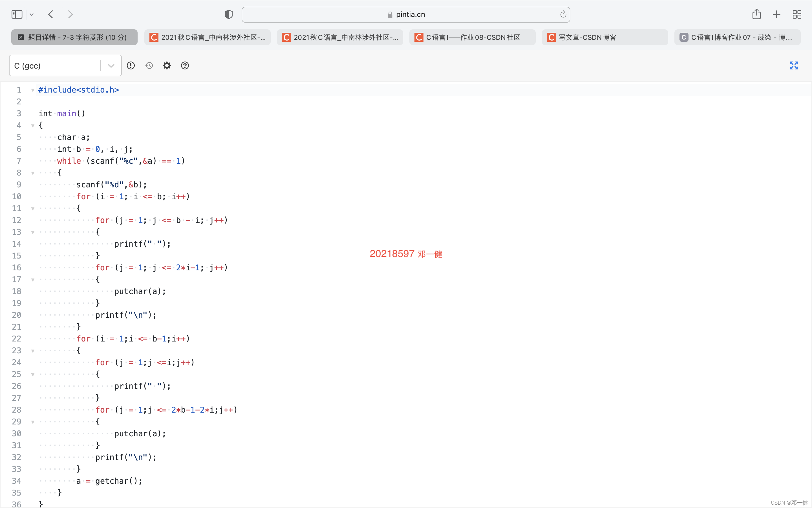Click the while scanf("%c",&a) line

tap(121, 161)
